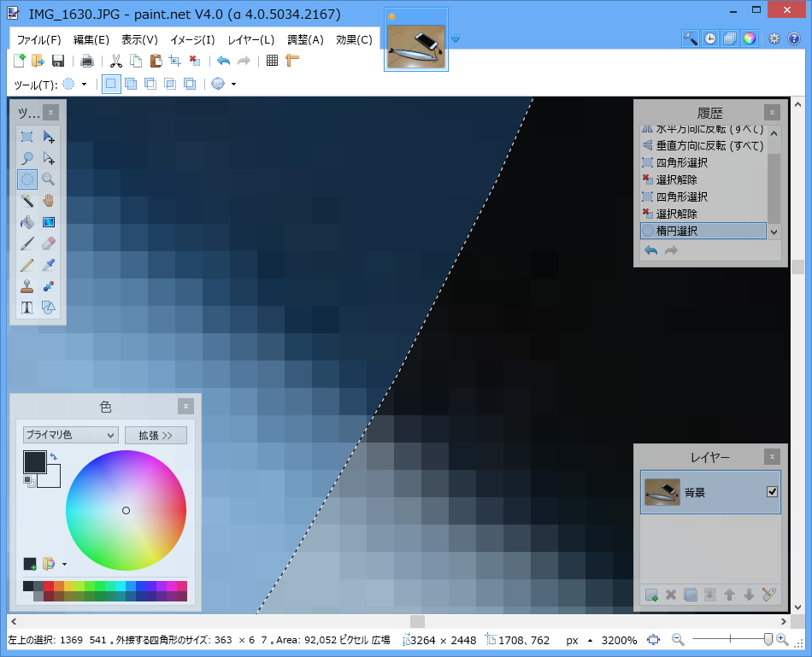Toggle the History window clock button
The image size is (812, 657).
[x=710, y=38]
